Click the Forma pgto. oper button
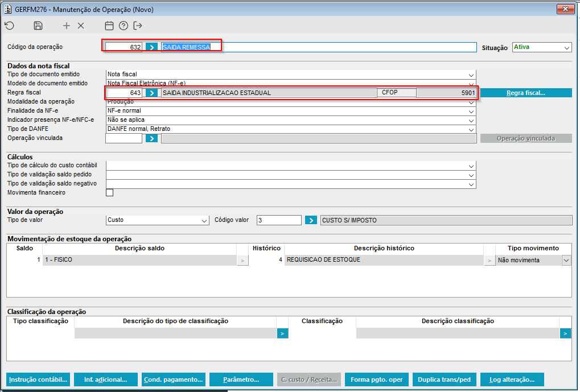This screenshot has width=580, height=392. point(377,379)
